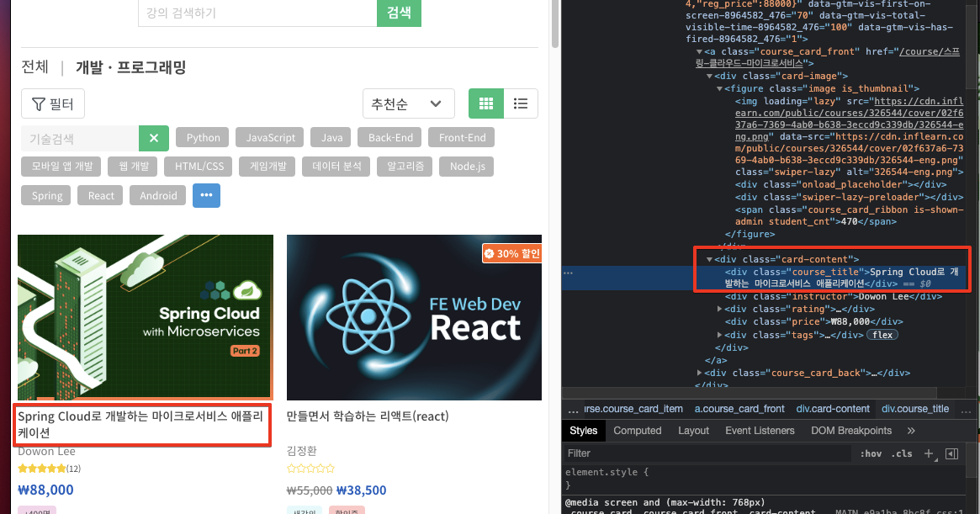Focus the 강의 검색하기 search field

pos(257,13)
